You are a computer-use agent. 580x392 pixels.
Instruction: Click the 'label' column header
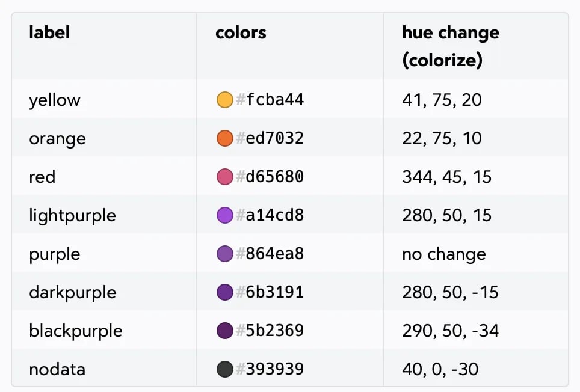click(x=49, y=32)
